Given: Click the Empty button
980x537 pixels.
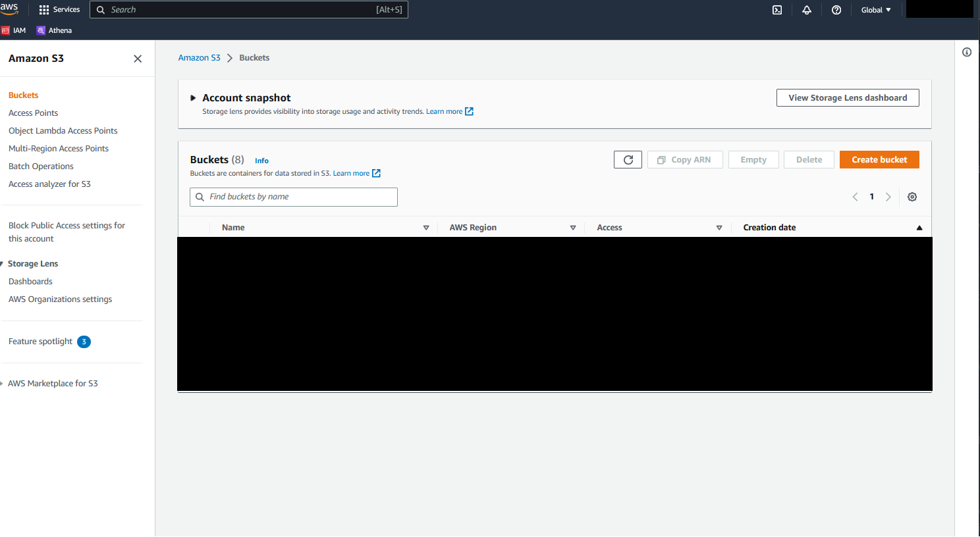Looking at the screenshot, I should point(753,160).
